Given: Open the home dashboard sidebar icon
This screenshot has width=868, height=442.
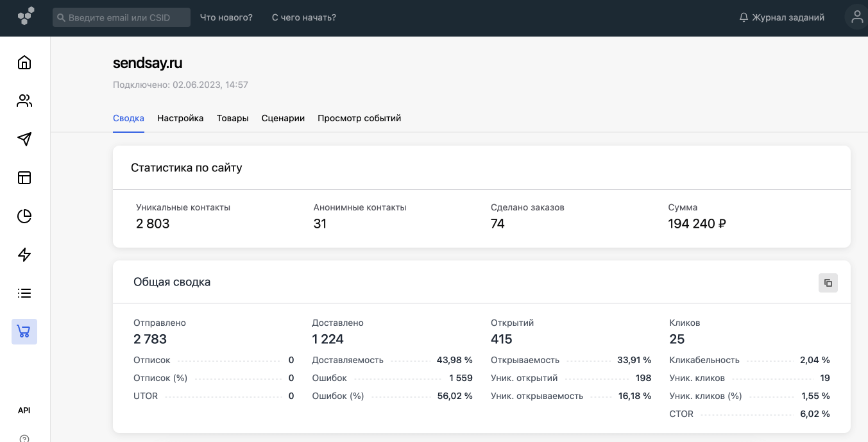Looking at the screenshot, I should tap(24, 62).
